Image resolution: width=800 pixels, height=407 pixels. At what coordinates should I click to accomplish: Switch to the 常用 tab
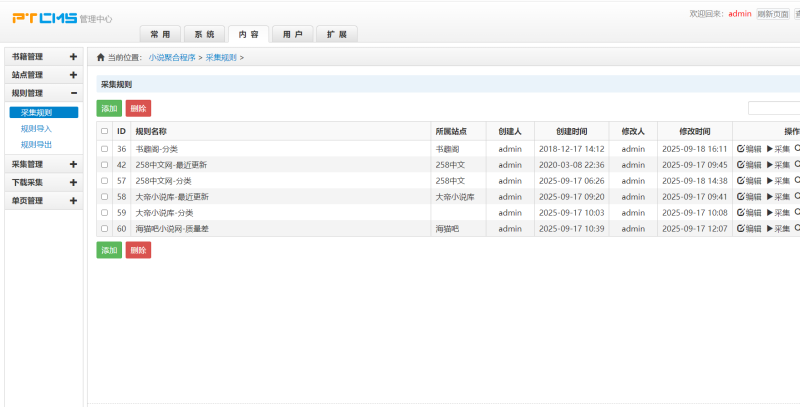point(160,34)
